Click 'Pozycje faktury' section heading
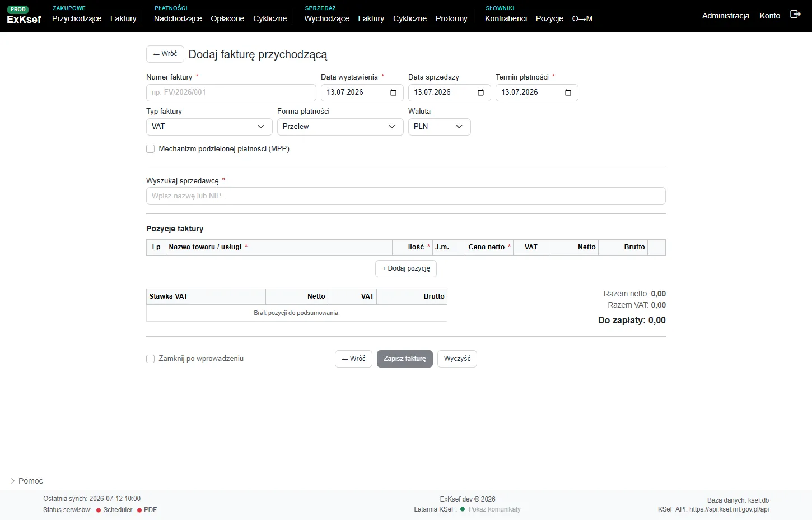 tap(175, 229)
